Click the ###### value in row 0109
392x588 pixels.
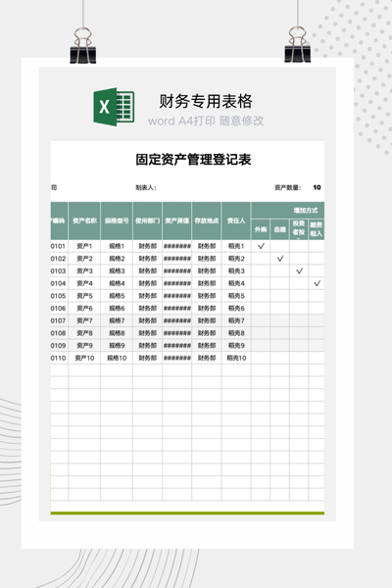177,345
